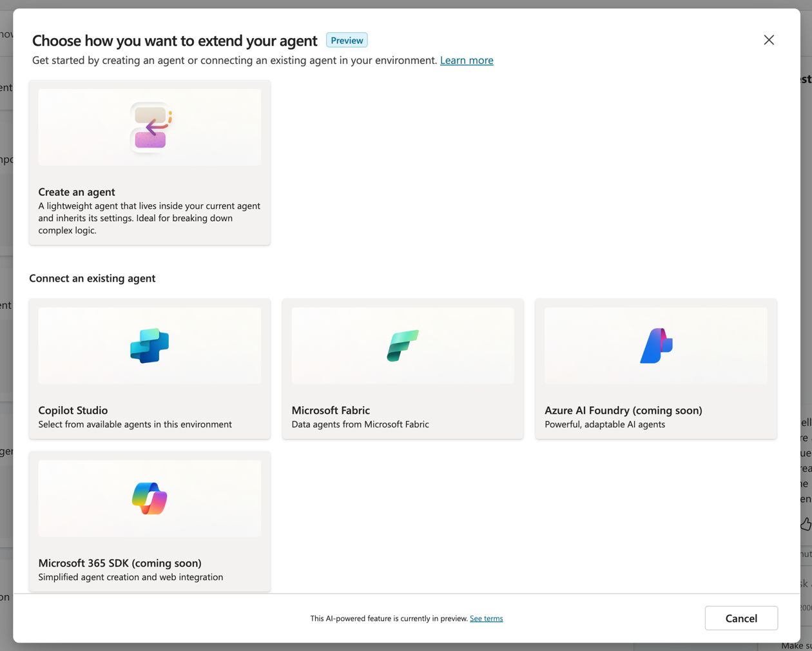Click the Cancel button
The image size is (812, 651).
(x=741, y=618)
